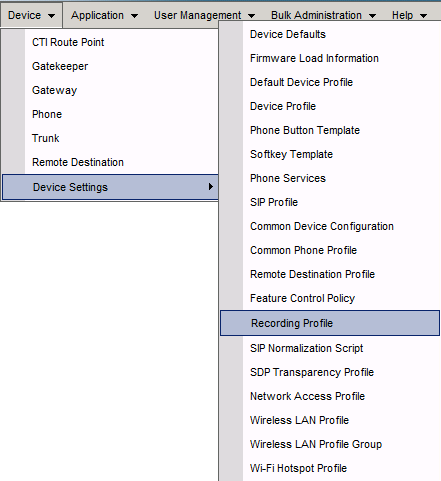This screenshot has height=481, width=441.
Task: Open the Help menu
Action: tap(409, 15)
